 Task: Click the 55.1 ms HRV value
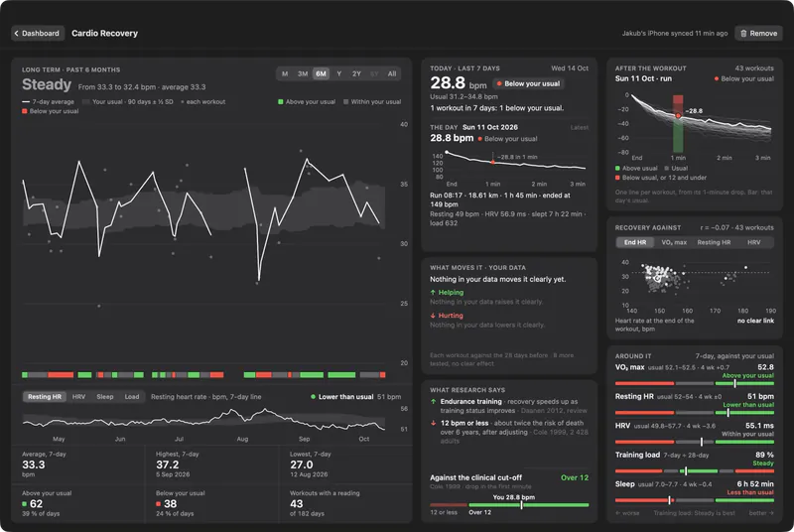pos(759,425)
